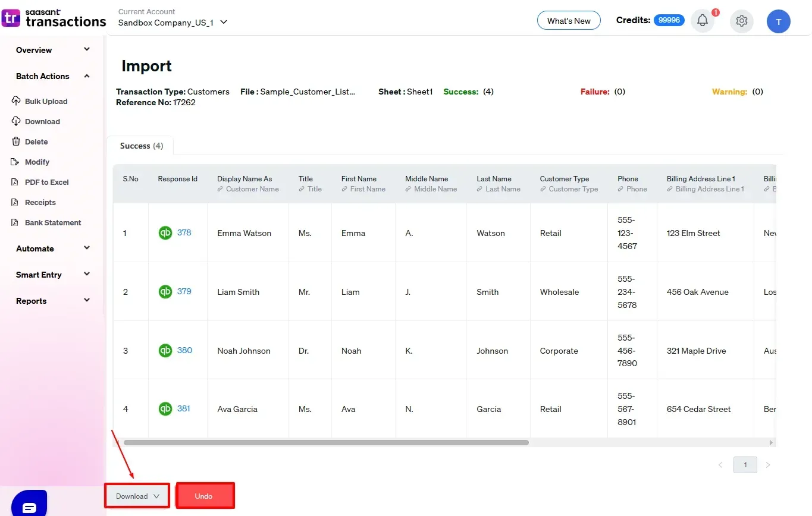This screenshot has height=516, width=812.
Task: Click the link icon beside Customer Name
Action: [x=220, y=189]
